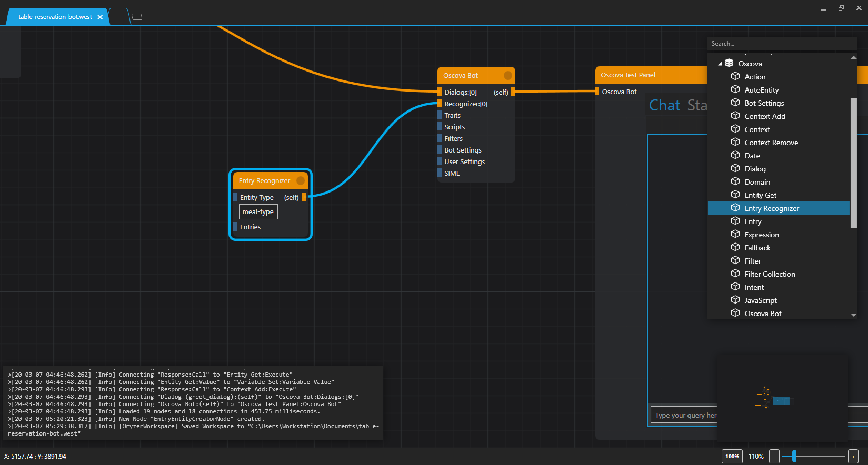The width and height of the screenshot is (868, 465).
Task: Click the Entity Type port on Entry Recognizer
Action: (x=235, y=197)
